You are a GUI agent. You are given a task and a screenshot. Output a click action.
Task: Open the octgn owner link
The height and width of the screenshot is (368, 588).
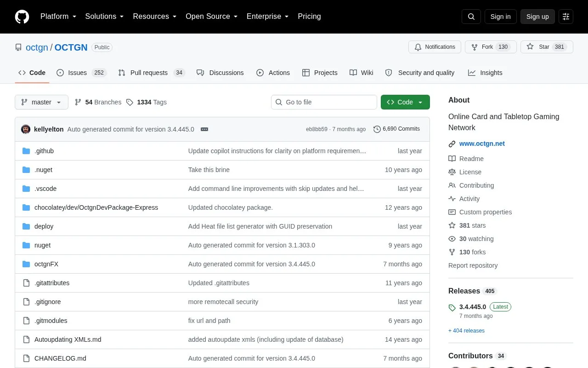click(37, 47)
